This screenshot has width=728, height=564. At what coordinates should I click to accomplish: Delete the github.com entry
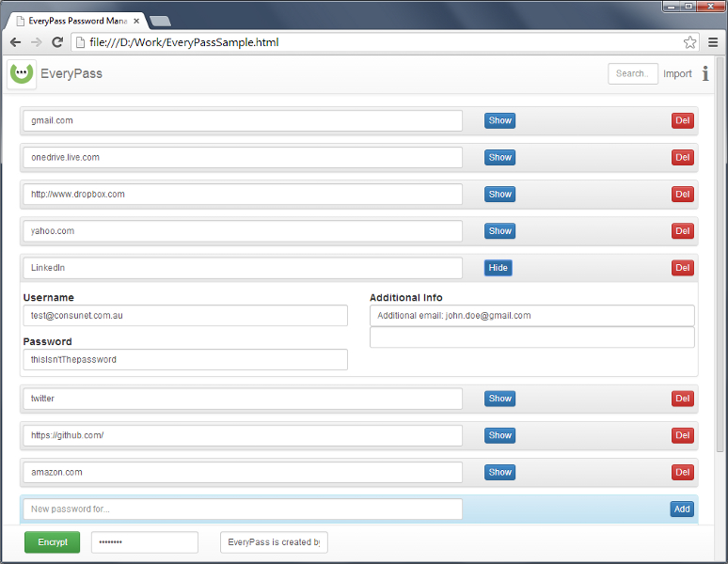pos(683,435)
